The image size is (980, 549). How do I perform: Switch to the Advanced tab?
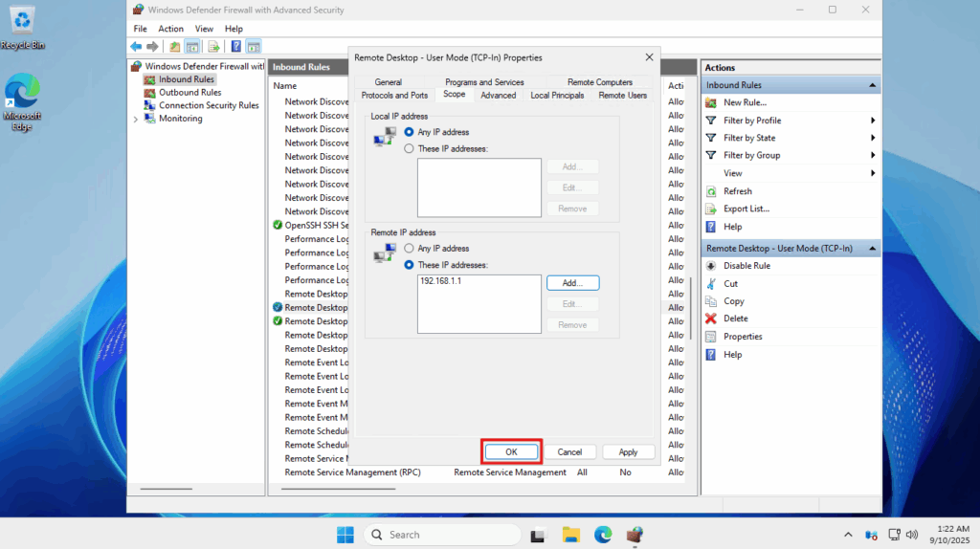498,96
